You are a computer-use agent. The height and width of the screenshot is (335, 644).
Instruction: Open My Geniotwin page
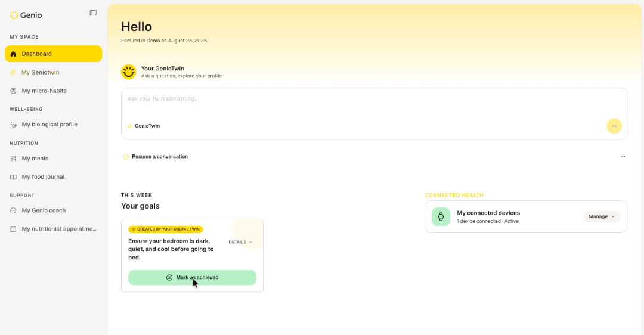tap(54, 72)
